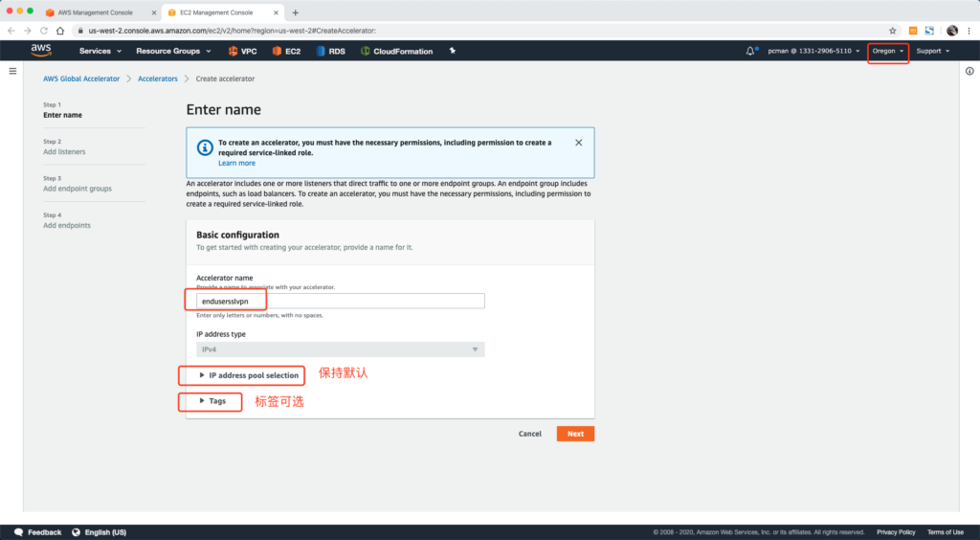Open the RDS service shortcut
The width and height of the screenshot is (980, 540).
click(x=330, y=51)
